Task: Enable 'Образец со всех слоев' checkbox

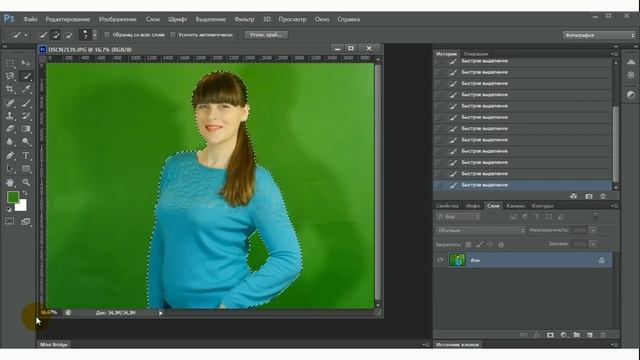Action: click(x=107, y=35)
